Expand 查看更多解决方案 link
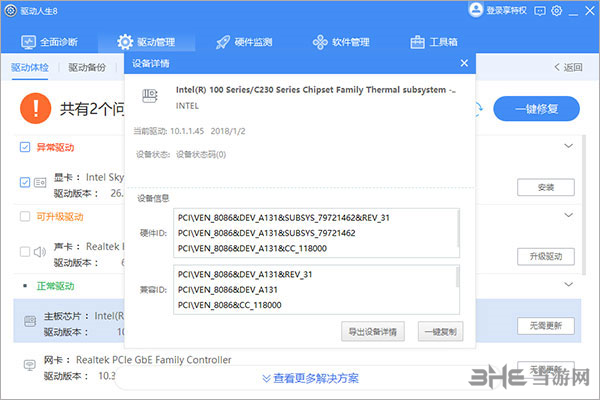This screenshot has height=400, width=600. [x=310, y=378]
